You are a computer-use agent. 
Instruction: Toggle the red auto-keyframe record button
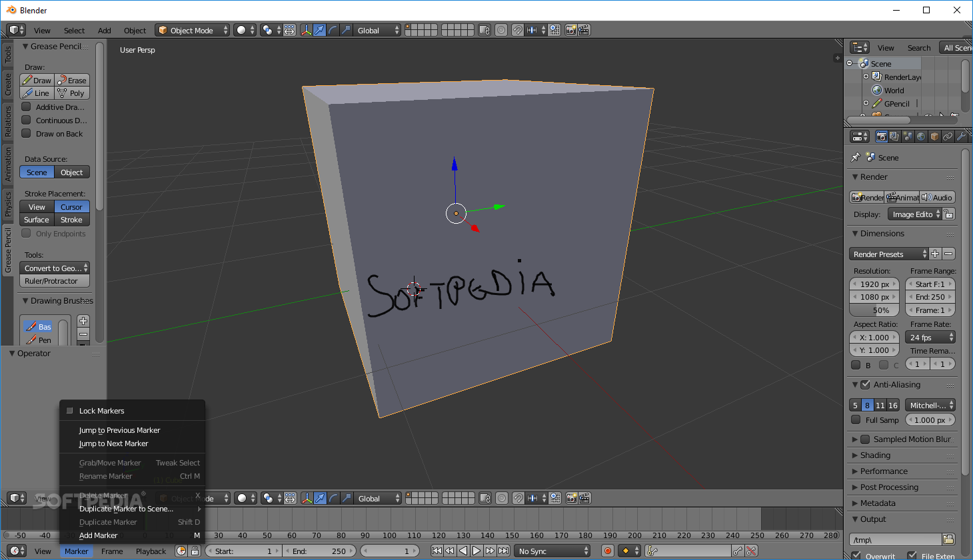[x=608, y=551]
